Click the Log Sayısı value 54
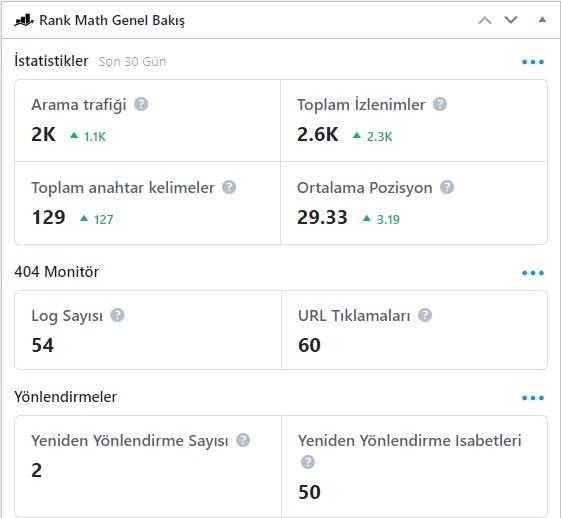 tap(43, 345)
